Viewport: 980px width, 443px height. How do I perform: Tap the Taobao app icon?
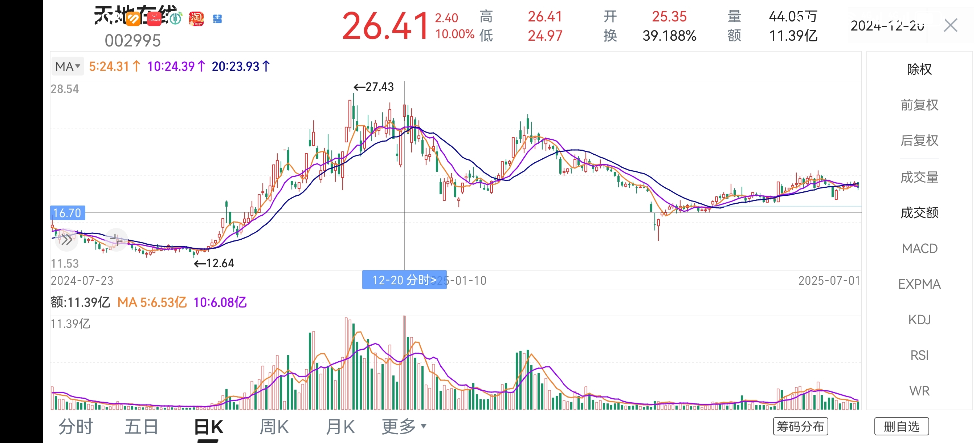tap(196, 19)
